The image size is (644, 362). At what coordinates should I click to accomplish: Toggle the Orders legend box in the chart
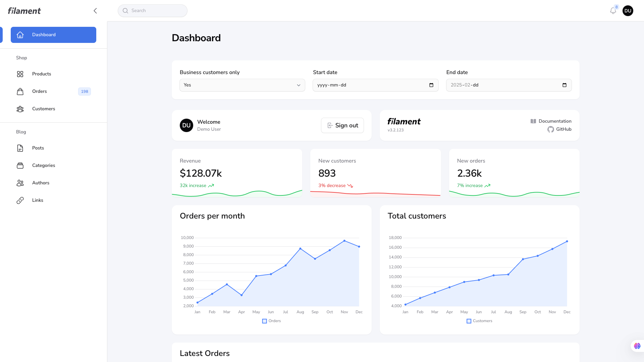point(264,321)
